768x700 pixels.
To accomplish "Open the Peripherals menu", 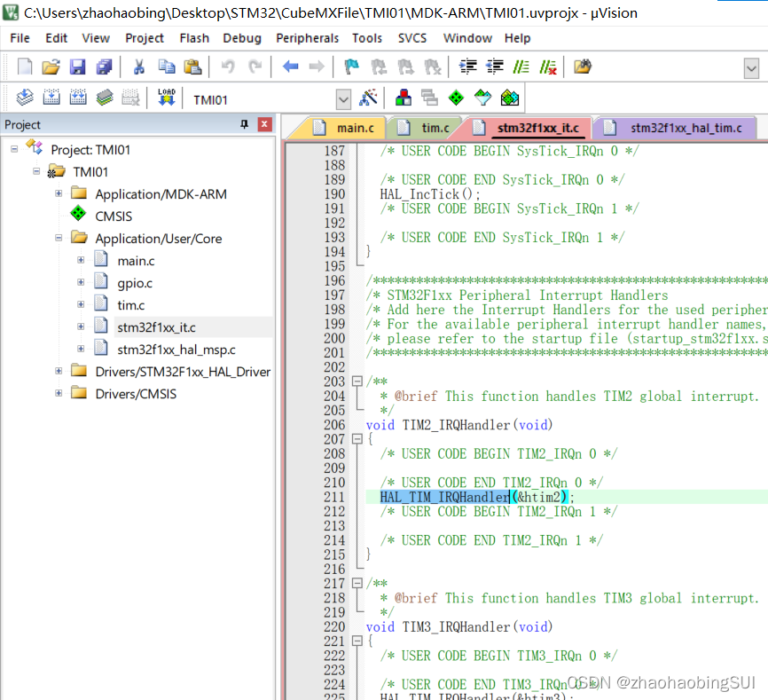I will tap(307, 38).
